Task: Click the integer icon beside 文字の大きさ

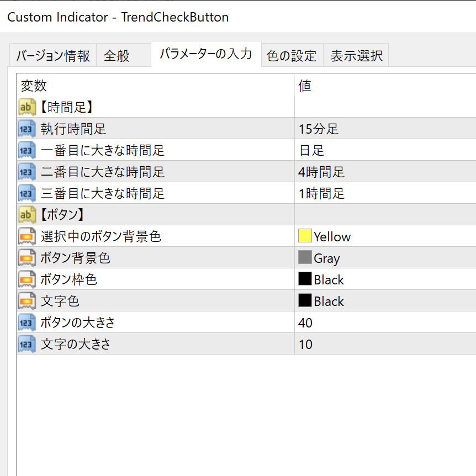Action: point(27,344)
